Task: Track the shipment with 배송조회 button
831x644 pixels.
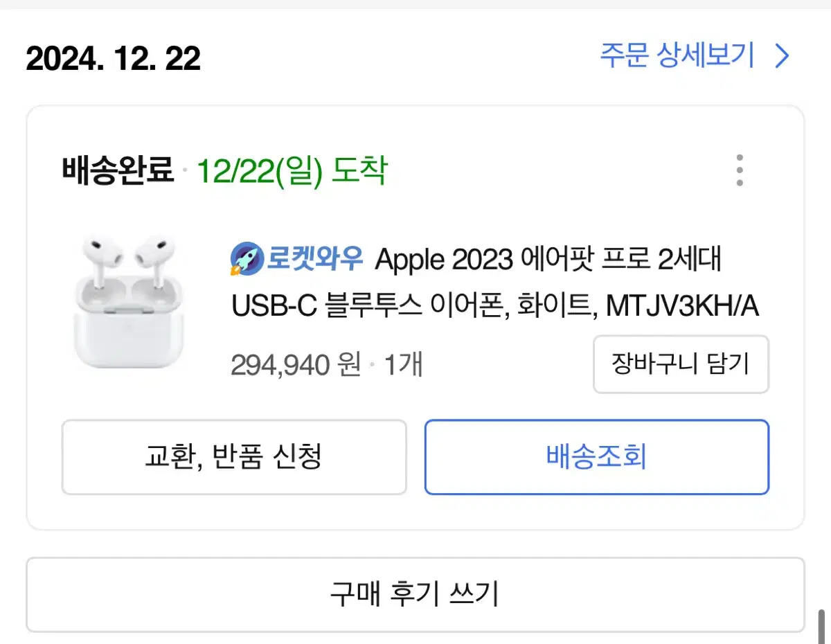Action: tap(597, 457)
